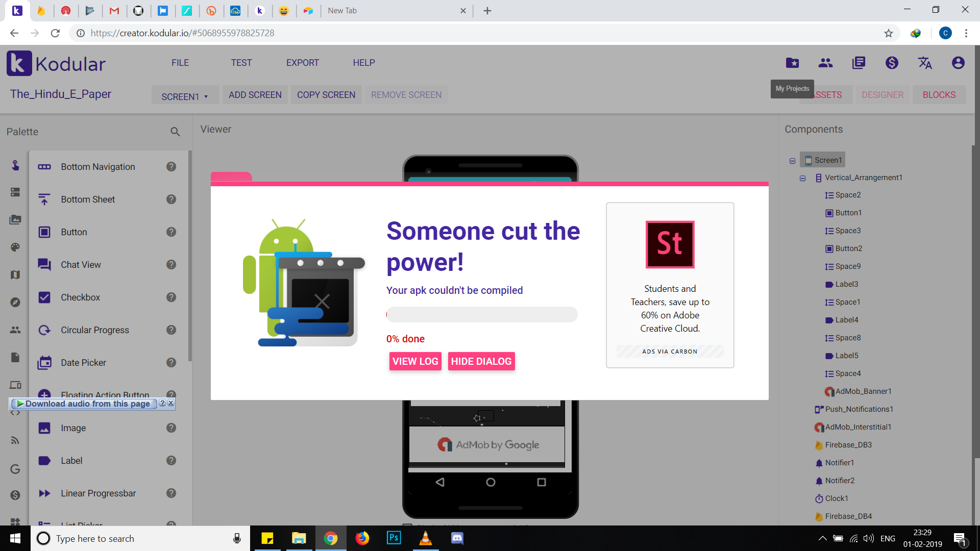
Task: Select the Maps category icon in sidebar
Action: [x=15, y=275]
